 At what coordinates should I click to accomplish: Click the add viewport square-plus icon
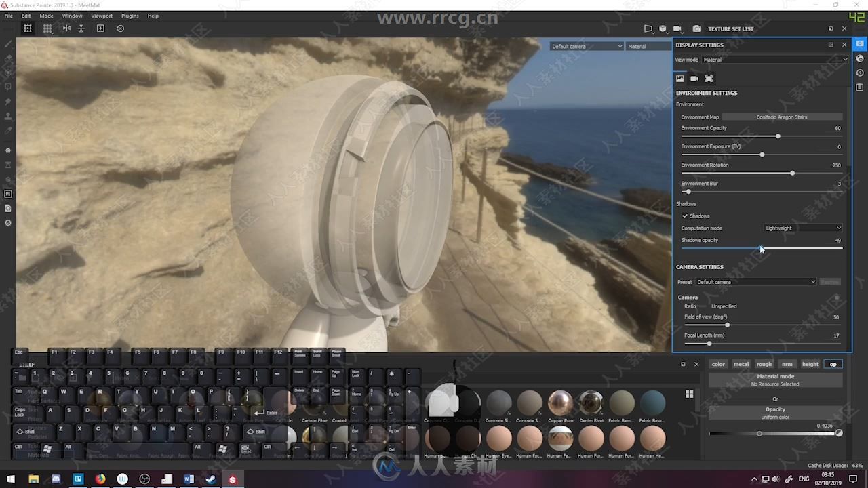point(100,28)
